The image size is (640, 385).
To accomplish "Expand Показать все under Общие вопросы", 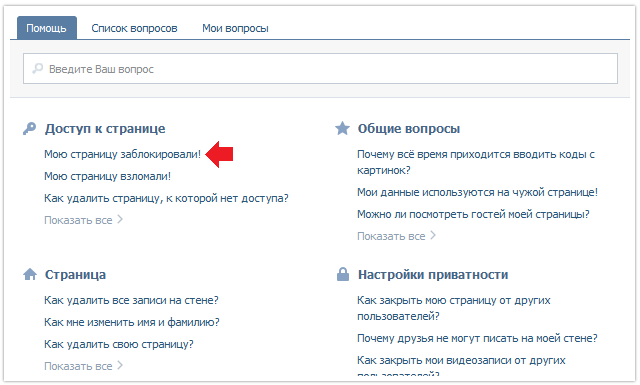I will (x=396, y=236).
